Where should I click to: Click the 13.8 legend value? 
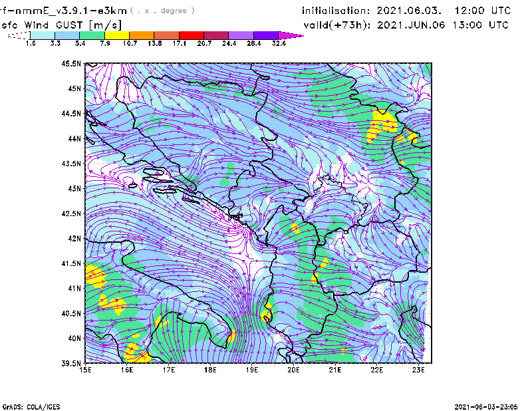tap(155, 43)
